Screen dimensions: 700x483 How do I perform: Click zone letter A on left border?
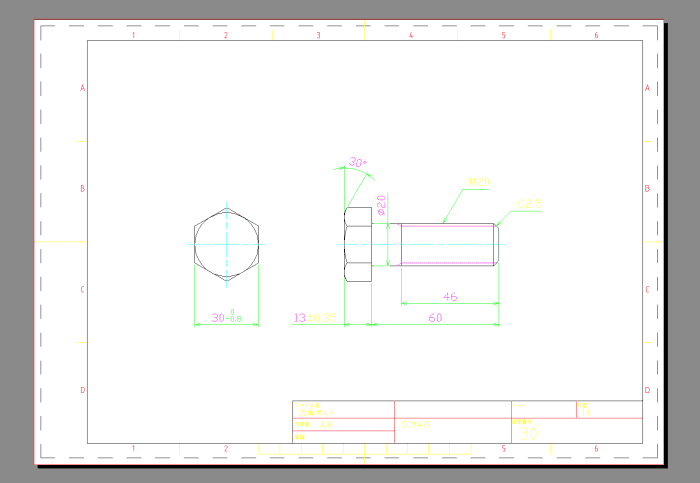83,88
